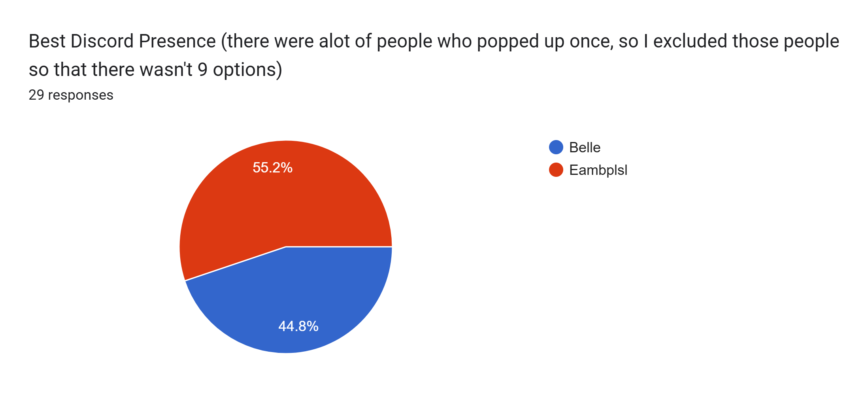The height and width of the screenshot is (394, 868).
Task: Click the word "responses" below the title
Action: tap(81, 95)
